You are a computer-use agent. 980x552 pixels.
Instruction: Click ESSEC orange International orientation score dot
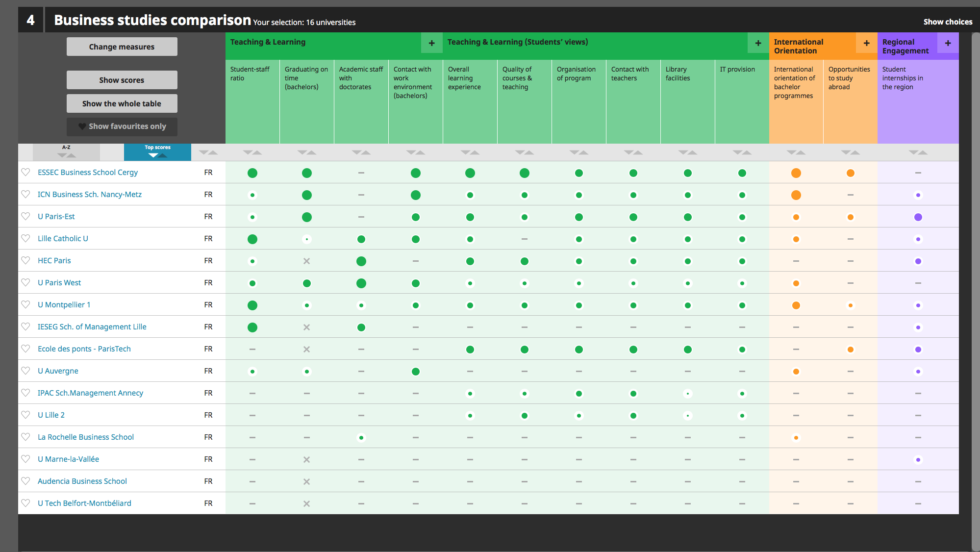796,173
